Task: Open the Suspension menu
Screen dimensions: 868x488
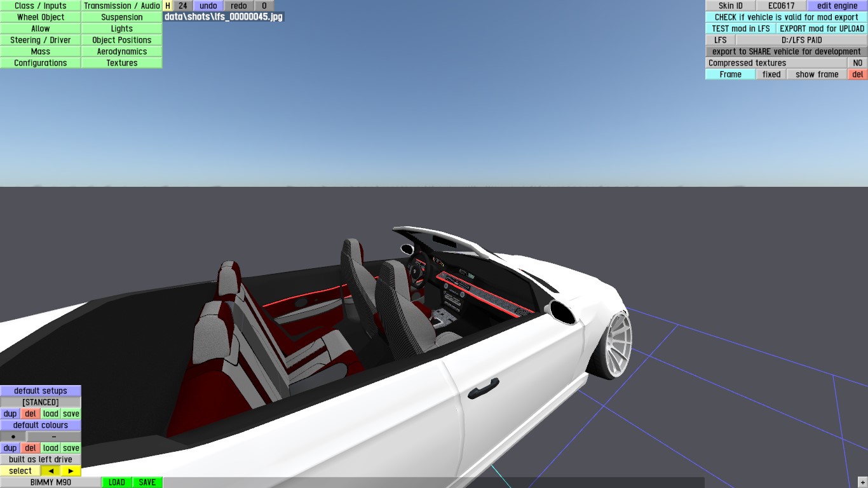Action: pyautogui.click(x=122, y=17)
